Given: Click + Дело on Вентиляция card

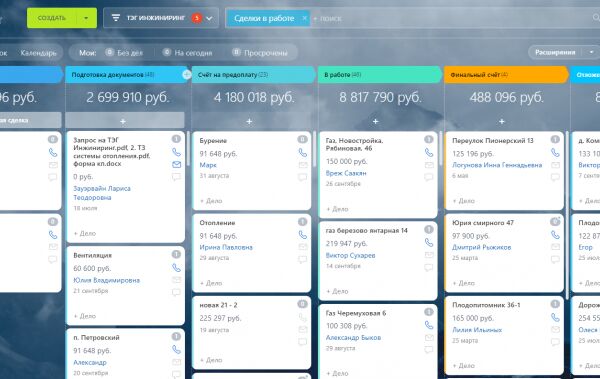Looking at the screenshot, I should coord(85,316).
